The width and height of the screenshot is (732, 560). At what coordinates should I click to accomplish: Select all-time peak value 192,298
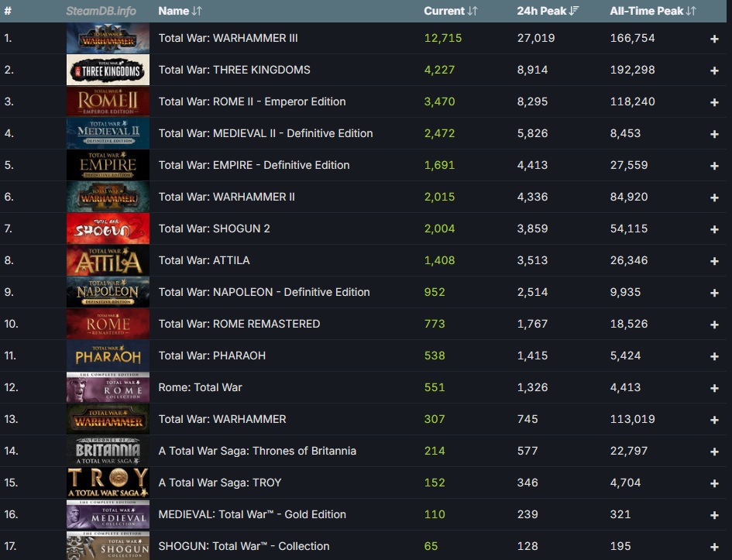point(632,70)
